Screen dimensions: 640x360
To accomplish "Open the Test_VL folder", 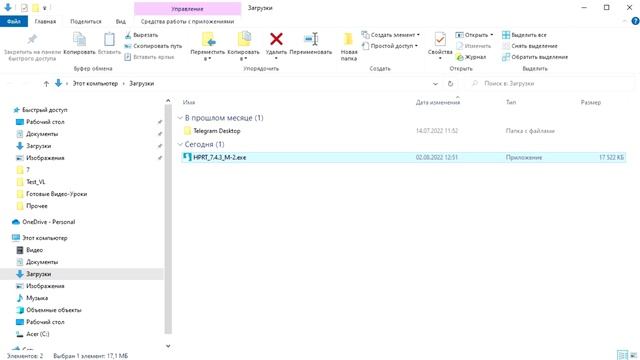I will (36, 182).
